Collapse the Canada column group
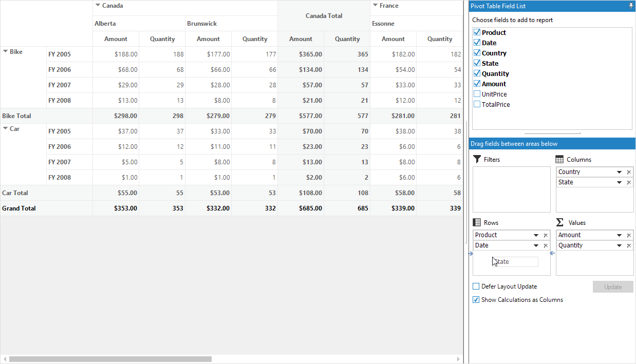Image resolution: width=636 pixels, height=364 pixels. pos(98,5)
